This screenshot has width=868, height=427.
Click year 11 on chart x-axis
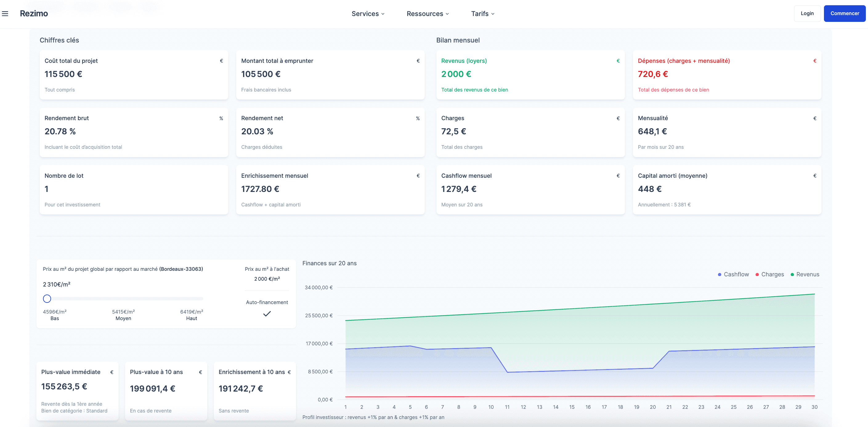pyautogui.click(x=507, y=407)
